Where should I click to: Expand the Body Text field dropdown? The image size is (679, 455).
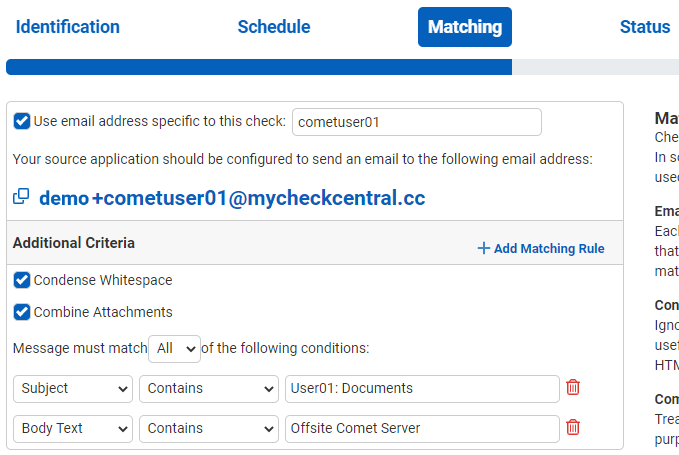(73, 428)
